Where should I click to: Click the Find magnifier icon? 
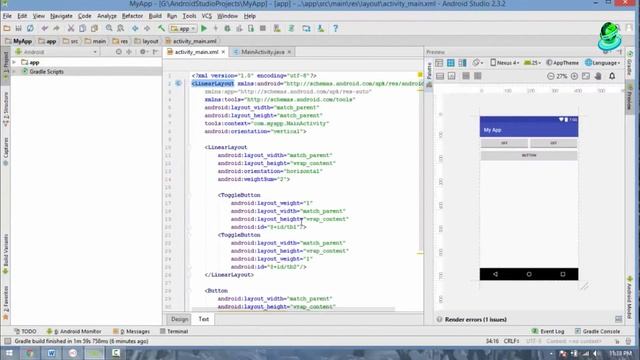pos(109,29)
